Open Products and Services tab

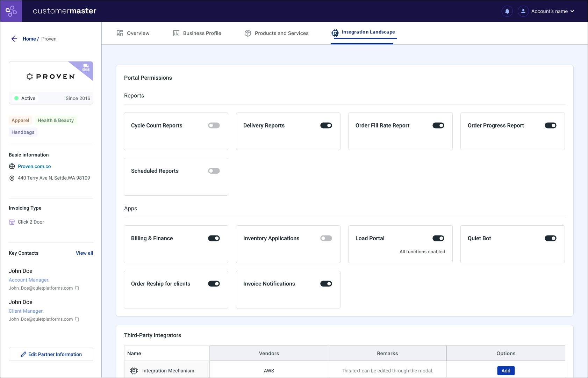click(277, 33)
